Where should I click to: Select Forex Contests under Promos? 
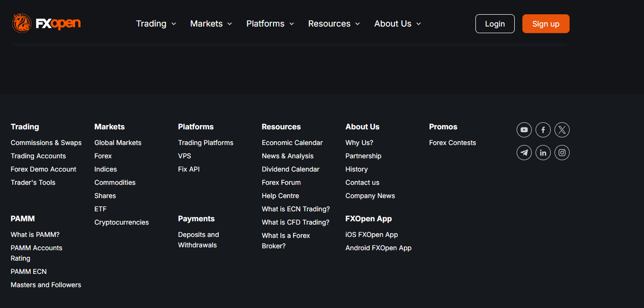452,143
